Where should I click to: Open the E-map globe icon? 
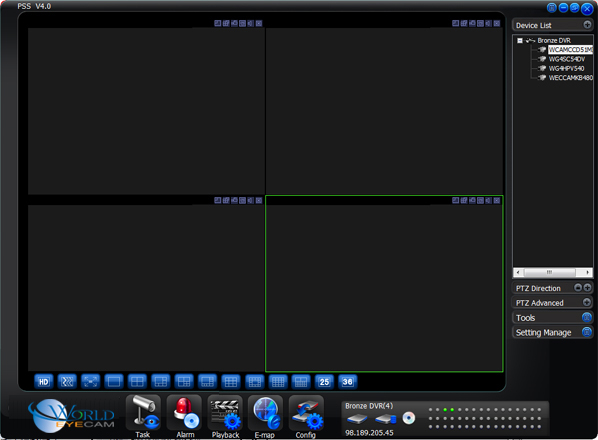[266, 413]
